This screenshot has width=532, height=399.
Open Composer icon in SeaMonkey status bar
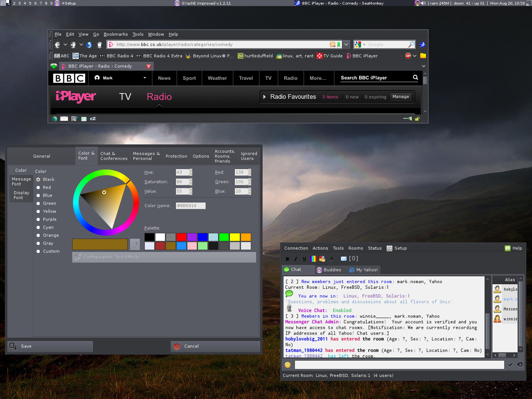click(74, 119)
